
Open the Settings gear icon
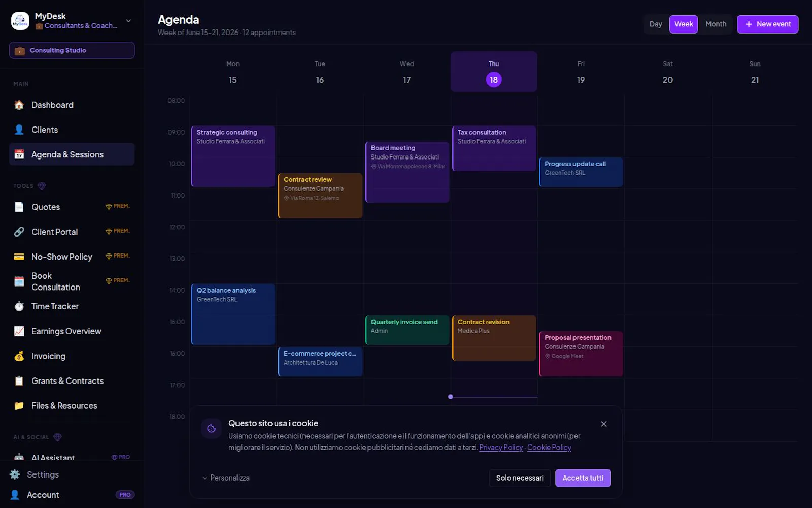15,474
